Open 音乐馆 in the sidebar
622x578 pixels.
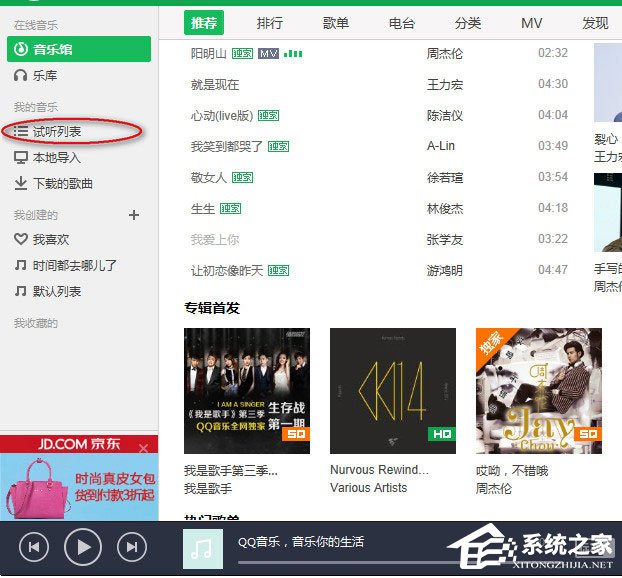(x=79, y=49)
